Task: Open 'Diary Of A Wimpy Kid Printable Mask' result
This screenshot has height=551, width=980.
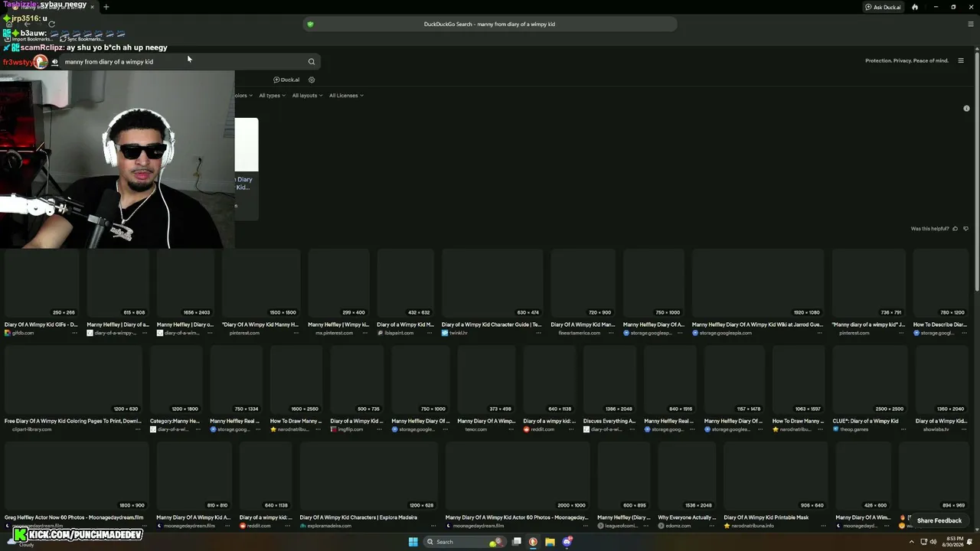Action: pos(766,517)
